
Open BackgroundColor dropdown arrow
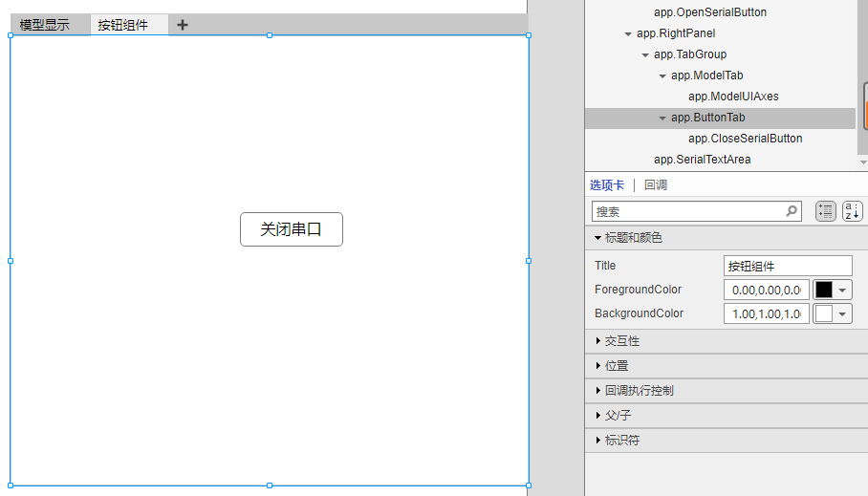(x=842, y=313)
